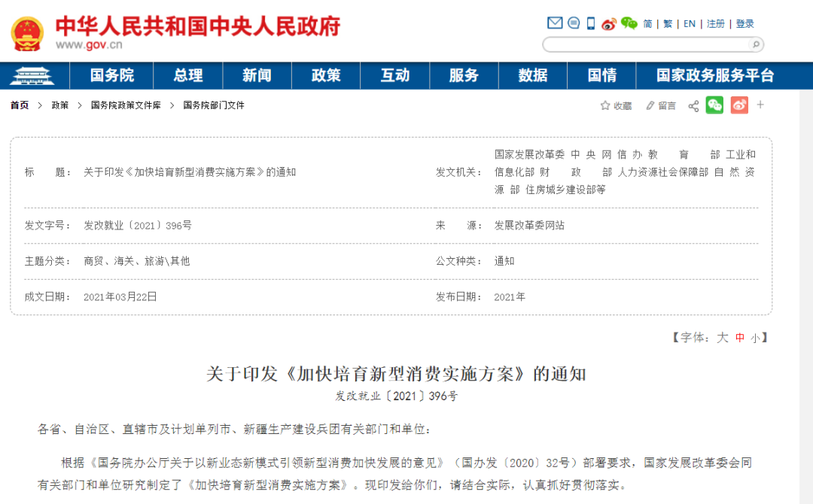Click the government building home icon
Viewport: 813px width, 504px height.
click(34, 75)
